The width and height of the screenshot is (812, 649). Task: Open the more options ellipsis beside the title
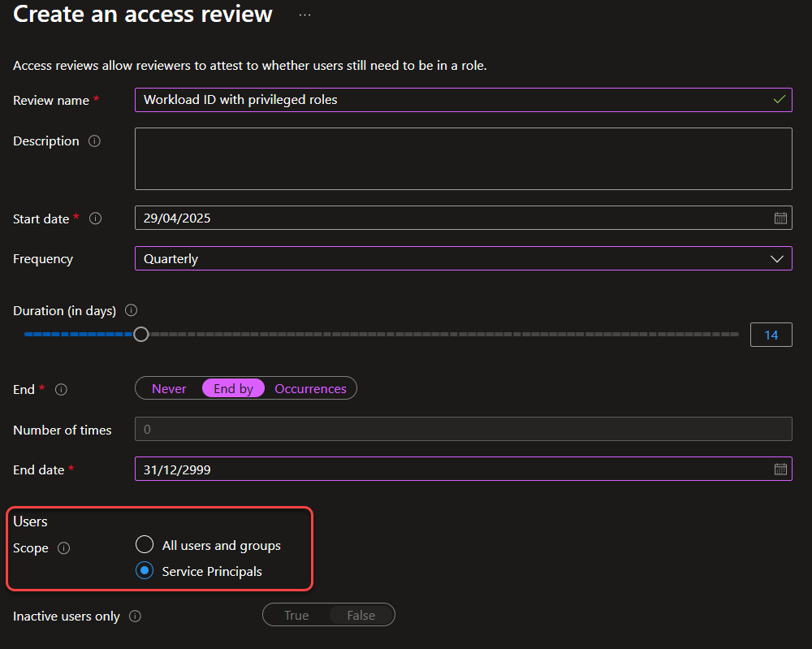(x=305, y=15)
